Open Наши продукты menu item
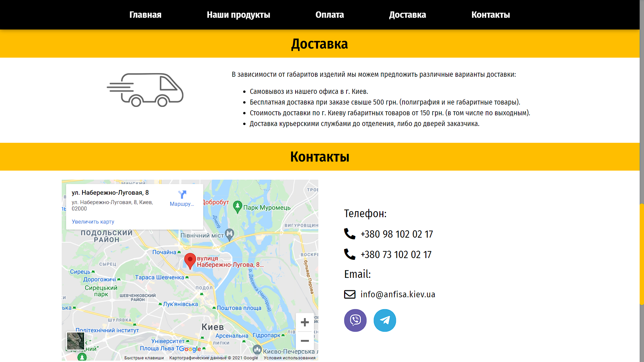This screenshot has height=362, width=644. click(238, 15)
